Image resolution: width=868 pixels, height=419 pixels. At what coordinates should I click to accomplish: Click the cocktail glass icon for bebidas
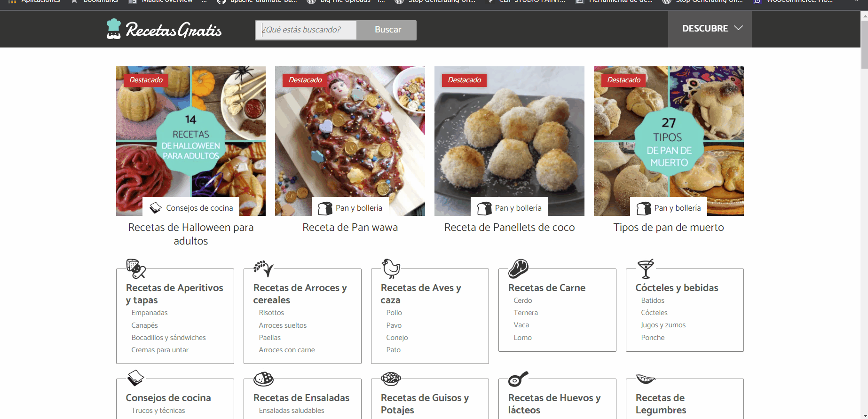tap(646, 269)
